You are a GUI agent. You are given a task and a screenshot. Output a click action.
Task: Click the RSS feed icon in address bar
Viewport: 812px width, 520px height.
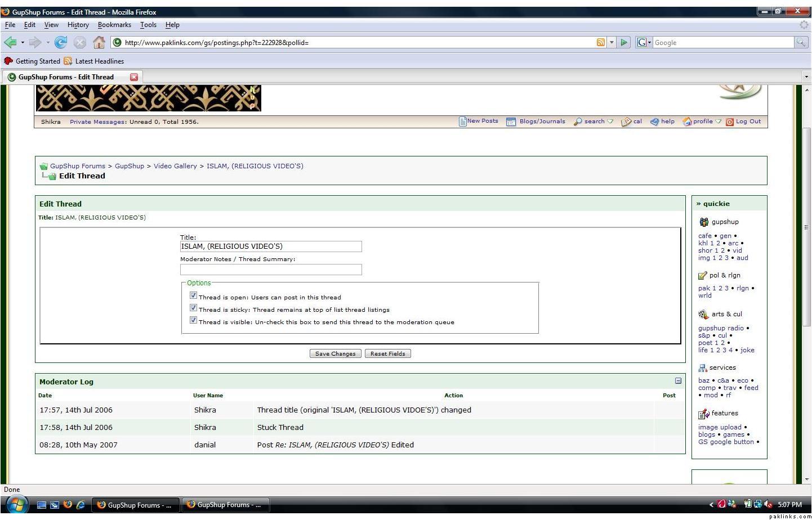601,42
